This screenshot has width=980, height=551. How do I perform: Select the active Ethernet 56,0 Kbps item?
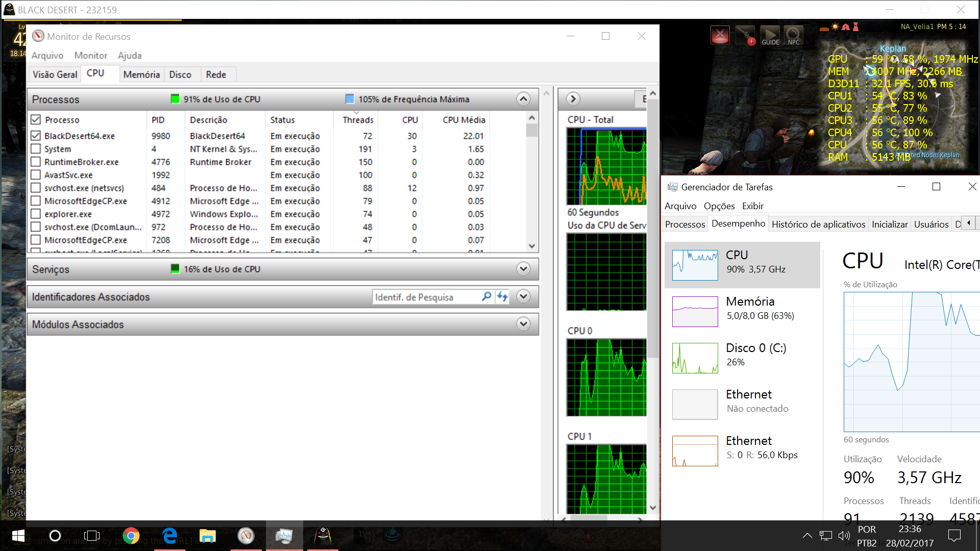pos(743,450)
